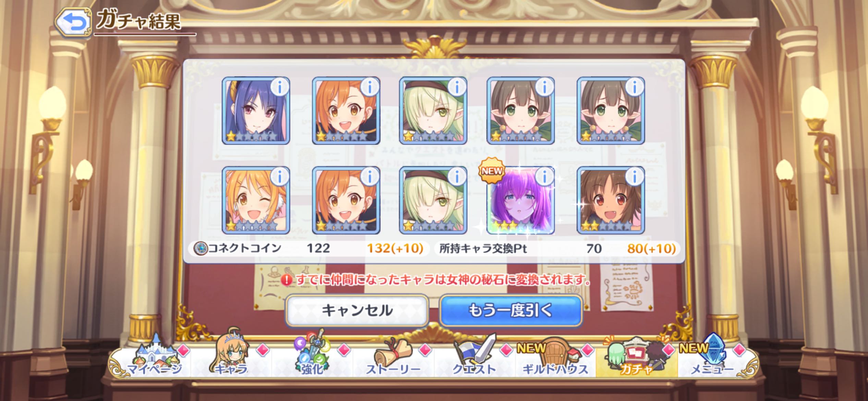The height and width of the screenshot is (401, 868).
Task: Open info for the blue-haired character
Action: point(280,87)
